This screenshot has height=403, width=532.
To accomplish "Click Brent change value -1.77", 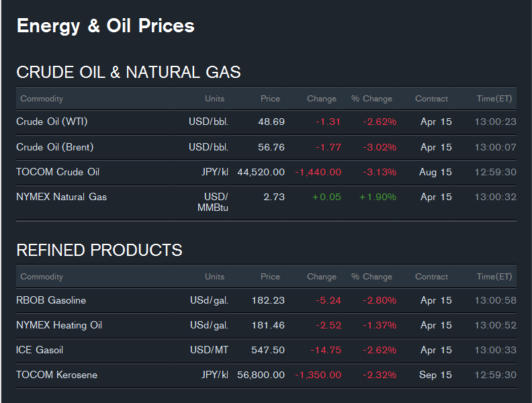I will 328,147.
